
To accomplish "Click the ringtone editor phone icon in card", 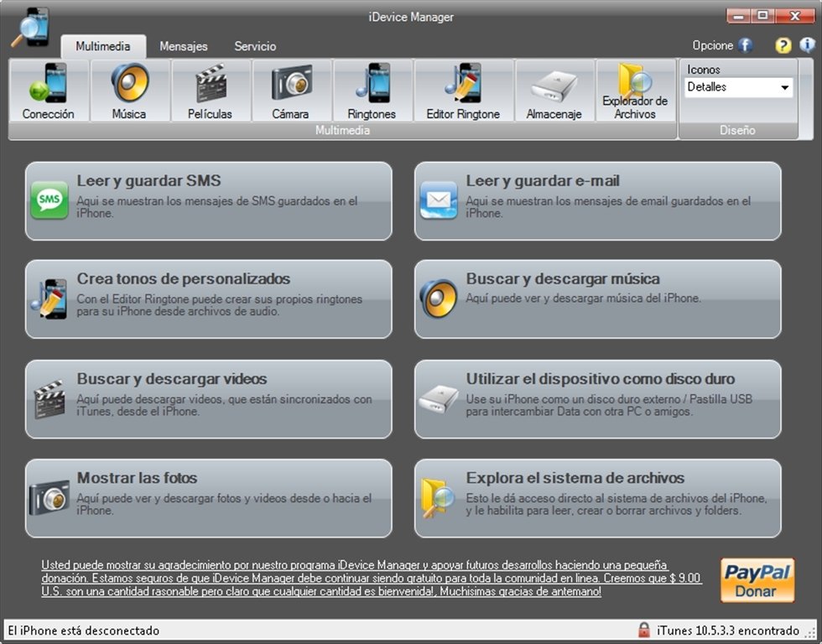I will [49, 299].
